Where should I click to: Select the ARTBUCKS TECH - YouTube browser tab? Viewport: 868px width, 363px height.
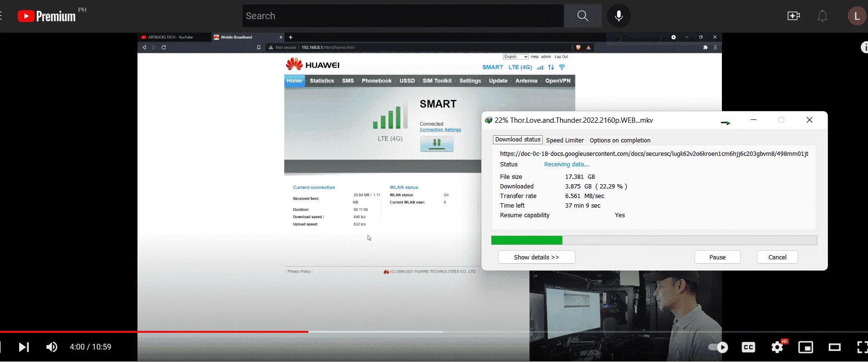click(x=171, y=37)
